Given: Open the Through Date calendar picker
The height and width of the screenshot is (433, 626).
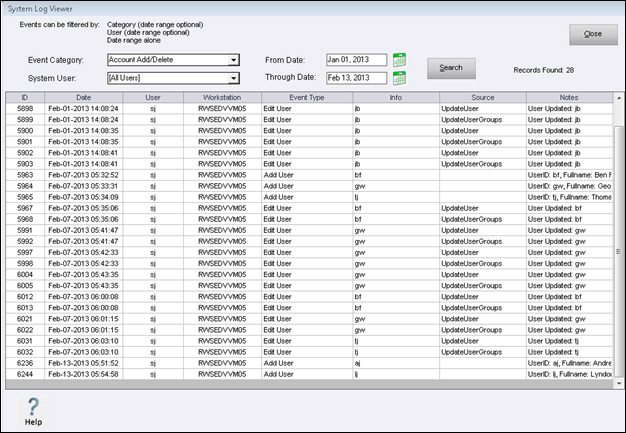Looking at the screenshot, I should 400,78.
